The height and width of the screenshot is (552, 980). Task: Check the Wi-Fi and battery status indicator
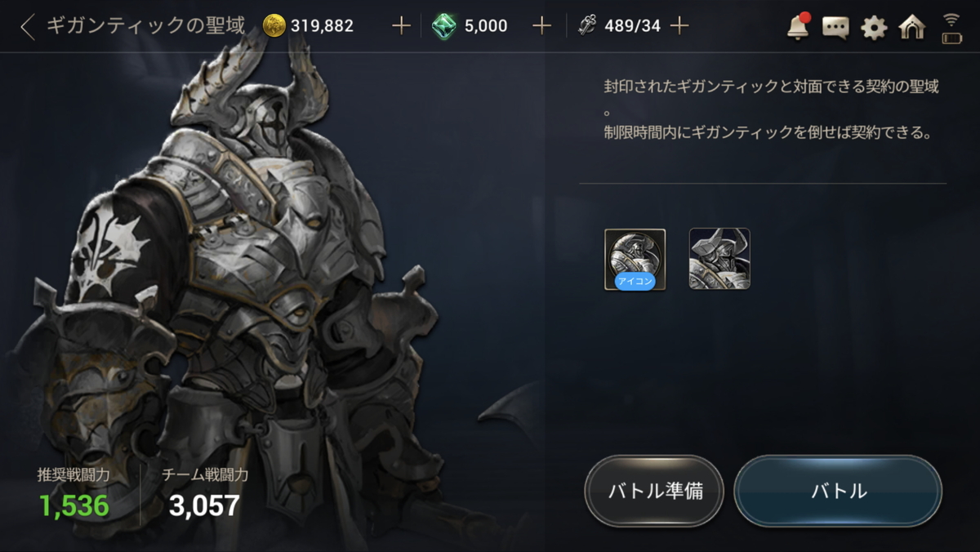point(951,28)
